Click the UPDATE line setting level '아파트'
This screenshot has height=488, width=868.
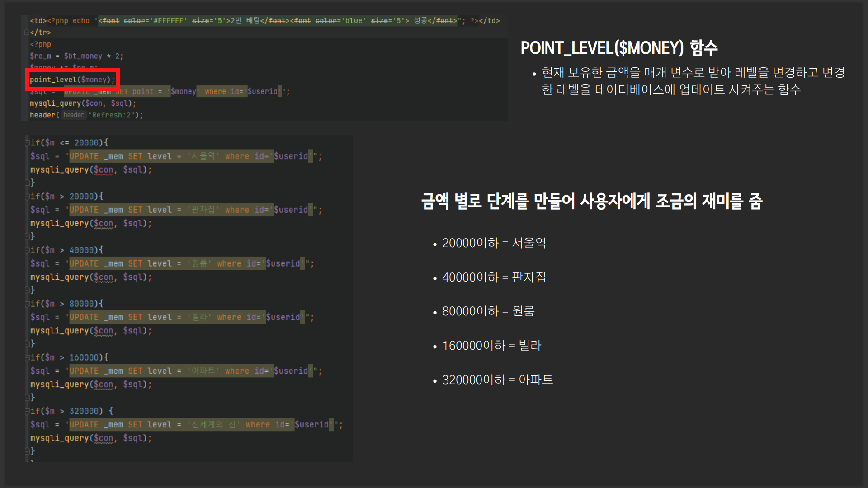tap(176, 371)
